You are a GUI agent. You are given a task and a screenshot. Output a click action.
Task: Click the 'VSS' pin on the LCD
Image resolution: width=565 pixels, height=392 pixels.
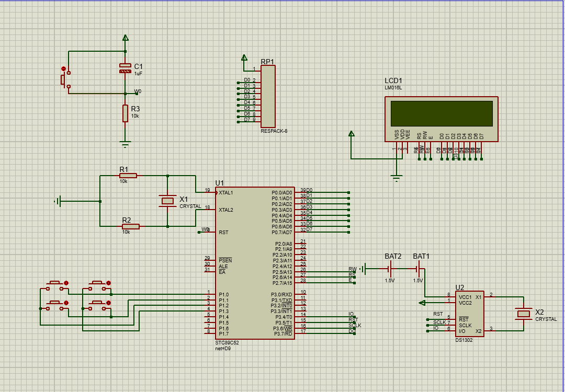(397, 135)
